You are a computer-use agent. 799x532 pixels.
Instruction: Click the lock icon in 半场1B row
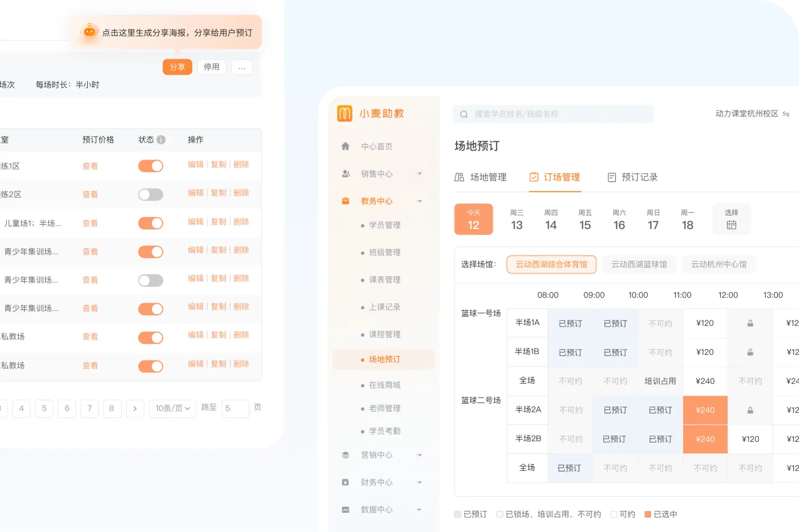(750, 352)
